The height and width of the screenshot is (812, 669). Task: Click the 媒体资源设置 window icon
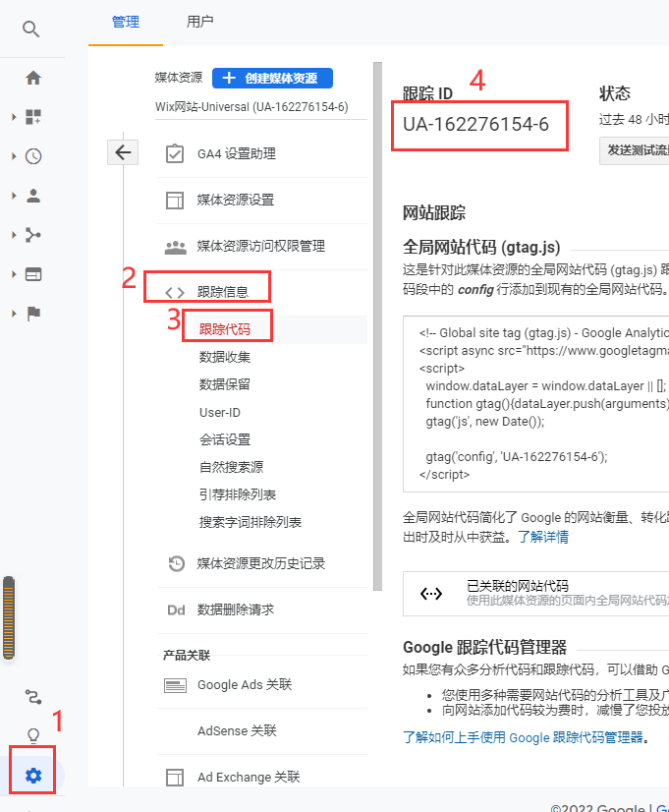[175, 200]
